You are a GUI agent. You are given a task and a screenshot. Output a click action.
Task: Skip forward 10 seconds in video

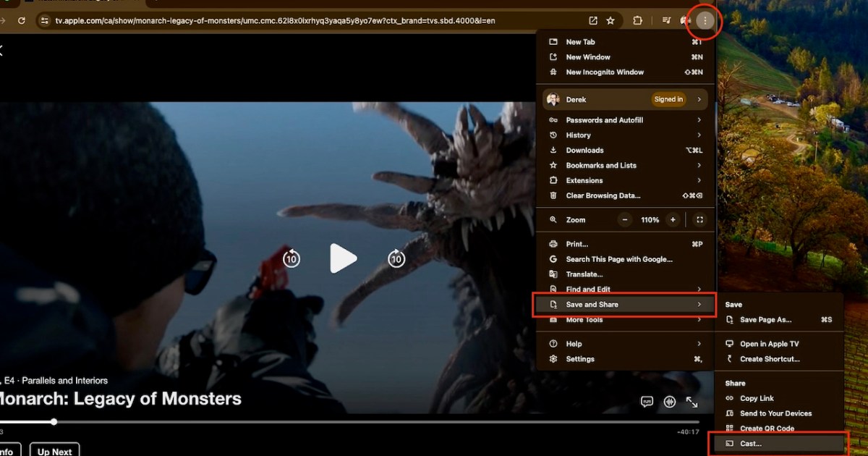396,258
